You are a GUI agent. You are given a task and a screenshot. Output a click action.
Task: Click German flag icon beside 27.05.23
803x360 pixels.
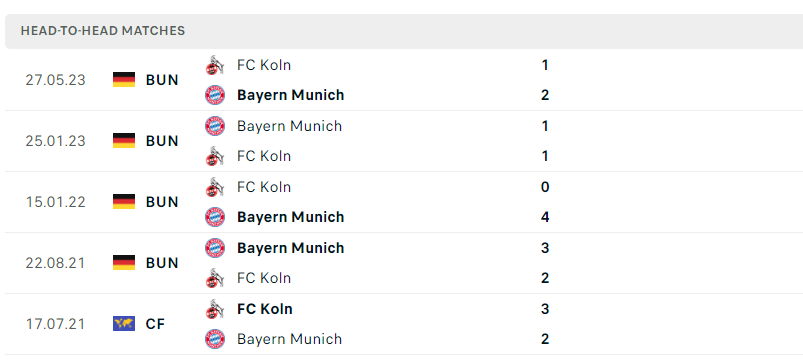pyautogui.click(x=124, y=80)
